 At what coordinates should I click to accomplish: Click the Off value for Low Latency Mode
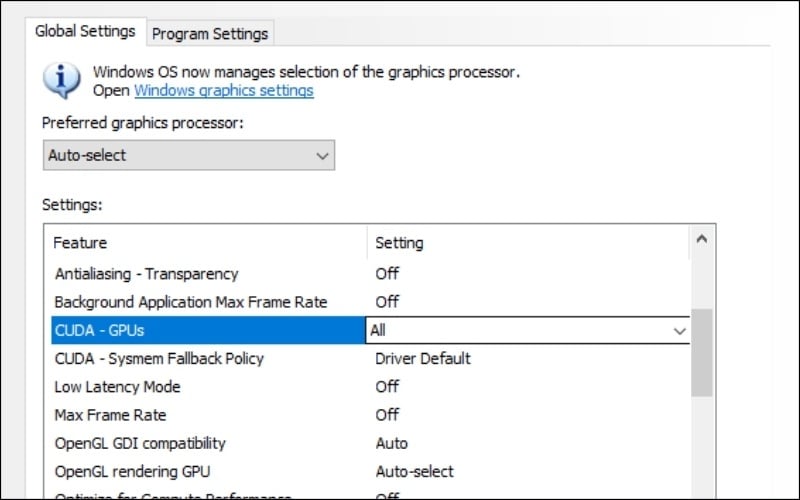(x=387, y=387)
